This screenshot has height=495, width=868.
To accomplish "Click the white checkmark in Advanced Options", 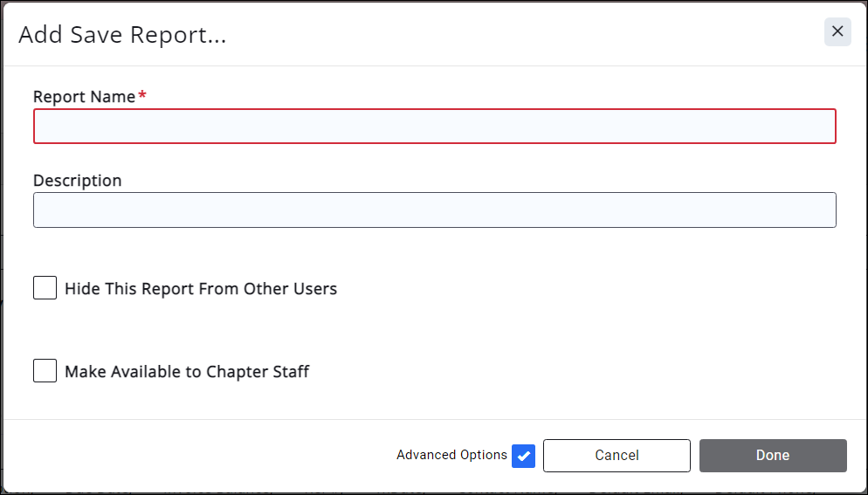I will 523,456.
